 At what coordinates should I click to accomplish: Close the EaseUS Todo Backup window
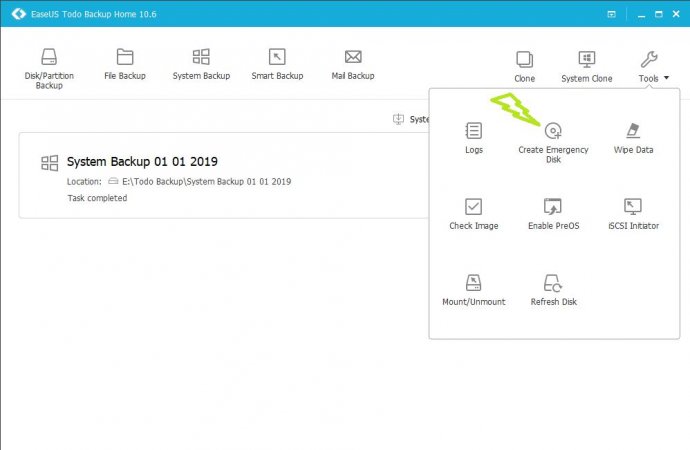tap(676, 14)
